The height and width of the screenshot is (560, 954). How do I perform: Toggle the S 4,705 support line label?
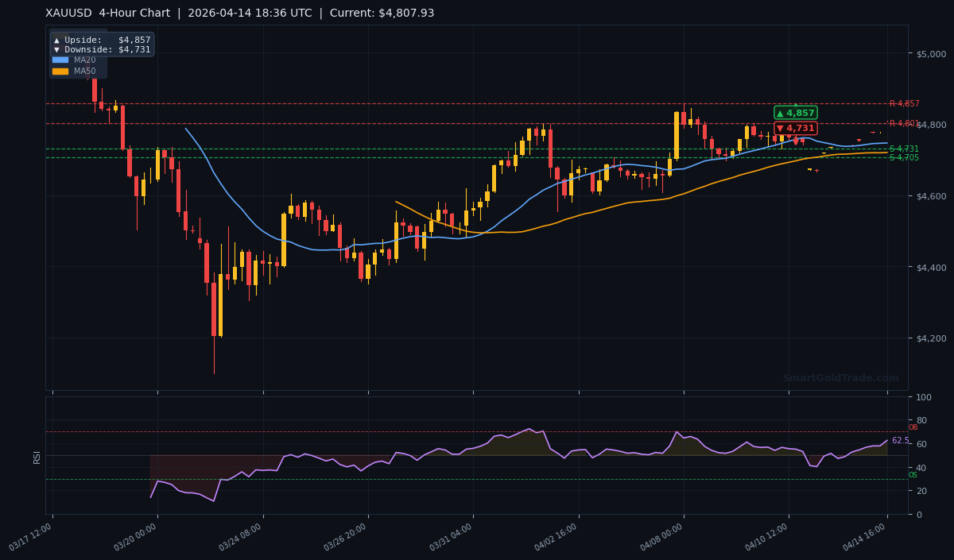905,157
